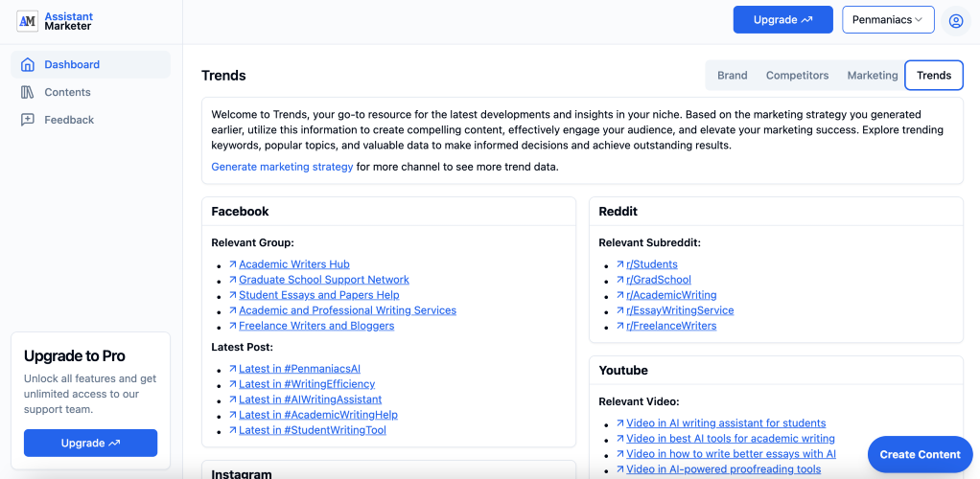Switch to the Competitors tab
980x479 pixels.
pos(797,76)
